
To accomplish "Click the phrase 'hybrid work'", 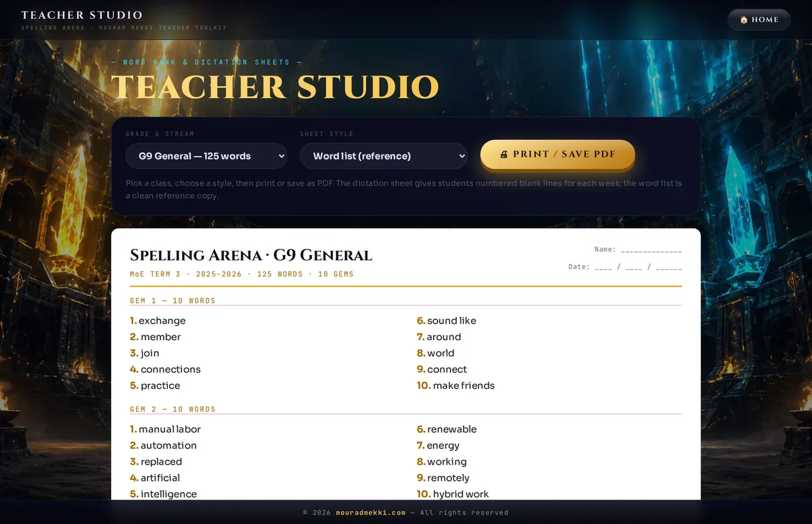I will (461, 494).
